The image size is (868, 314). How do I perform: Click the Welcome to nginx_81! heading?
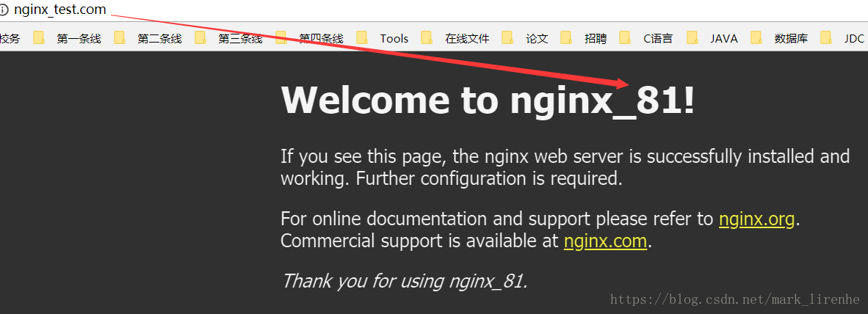[x=488, y=100]
